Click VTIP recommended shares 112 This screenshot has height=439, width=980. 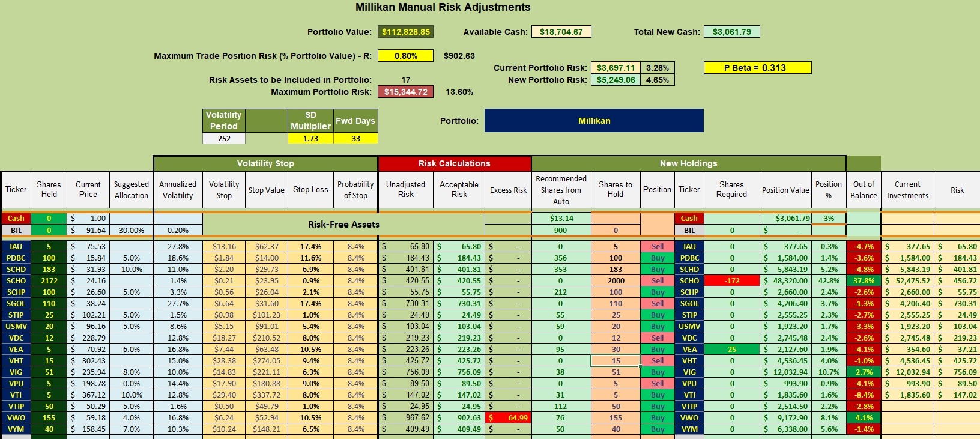[x=561, y=406]
